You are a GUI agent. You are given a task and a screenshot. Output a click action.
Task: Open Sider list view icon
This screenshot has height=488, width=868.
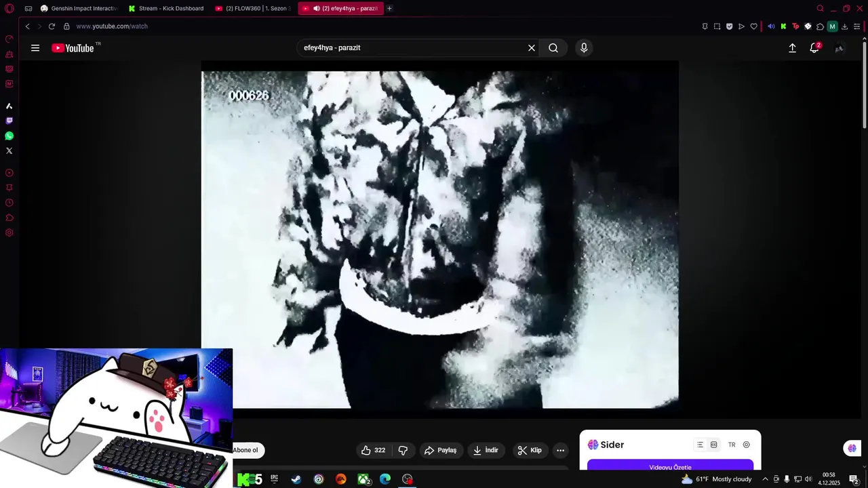pos(700,445)
